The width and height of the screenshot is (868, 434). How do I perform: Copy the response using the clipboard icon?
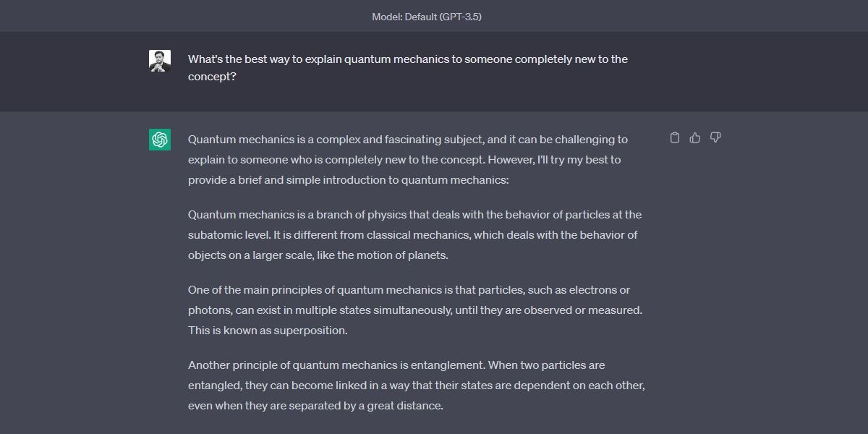click(674, 137)
